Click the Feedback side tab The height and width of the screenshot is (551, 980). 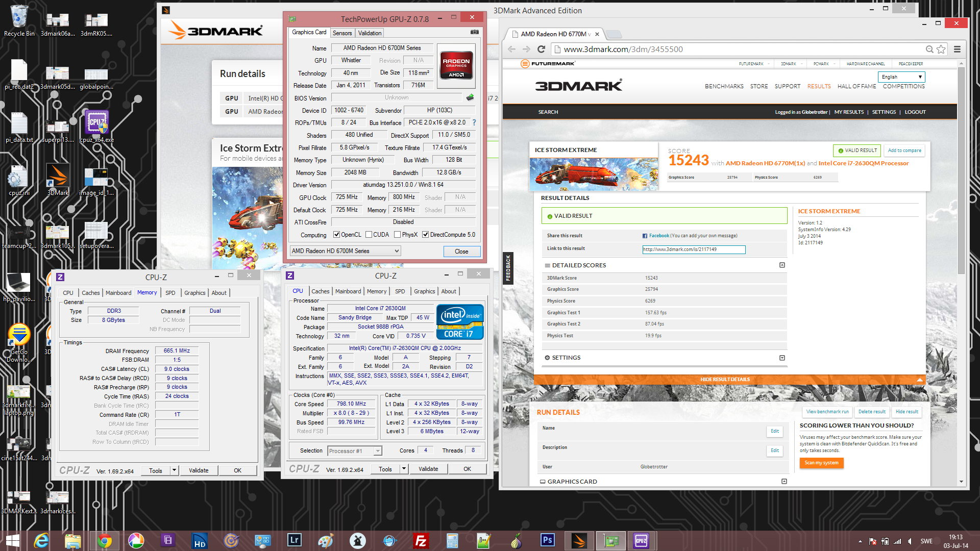[508, 268]
